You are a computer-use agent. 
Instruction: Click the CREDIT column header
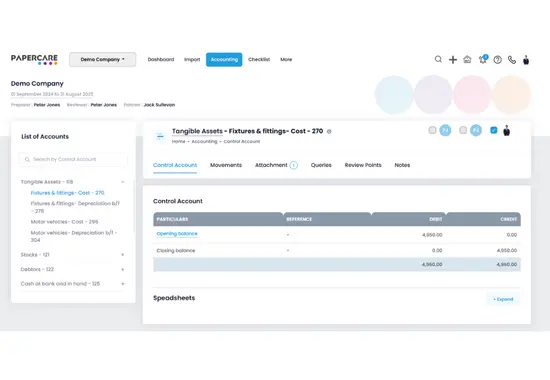509,219
